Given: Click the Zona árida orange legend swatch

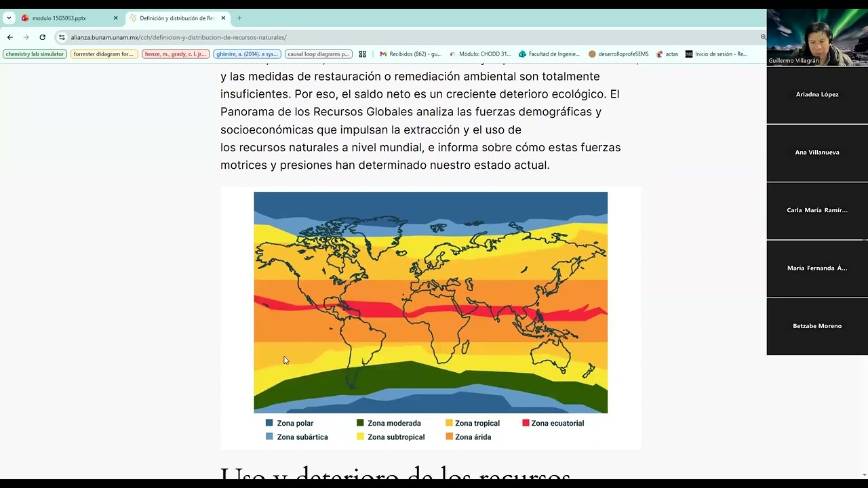Looking at the screenshot, I should coord(449,436).
